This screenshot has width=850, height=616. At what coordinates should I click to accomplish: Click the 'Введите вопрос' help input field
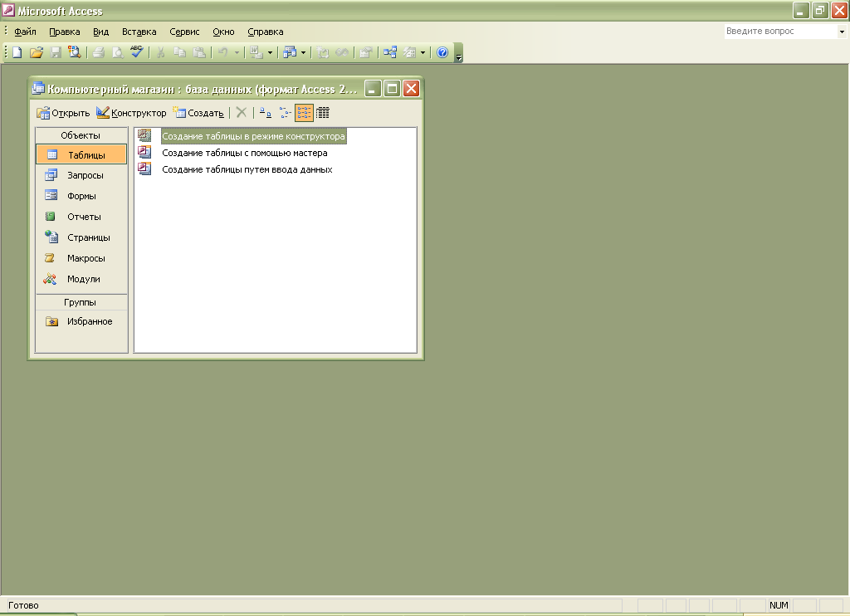pyautogui.click(x=780, y=32)
